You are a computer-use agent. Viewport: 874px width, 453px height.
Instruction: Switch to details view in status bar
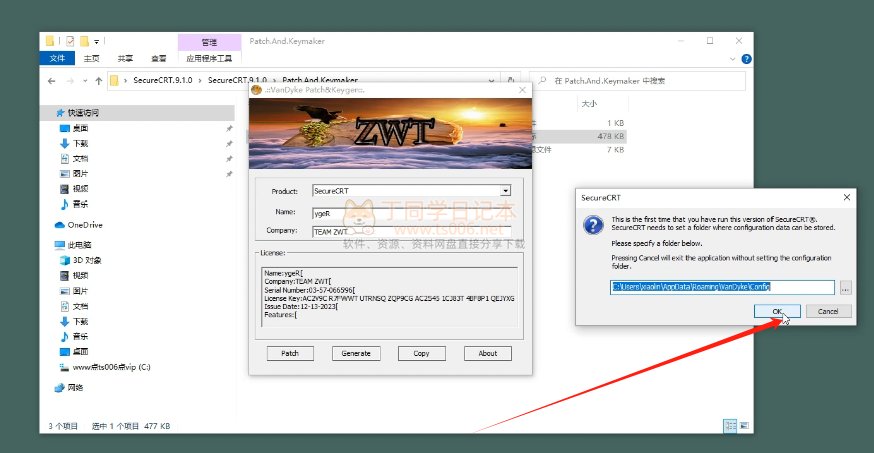729,425
